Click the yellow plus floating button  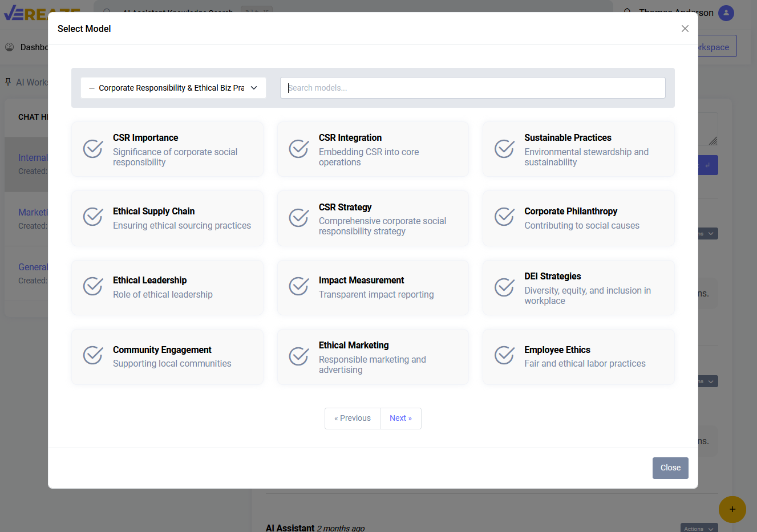click(x=732, y=509)
